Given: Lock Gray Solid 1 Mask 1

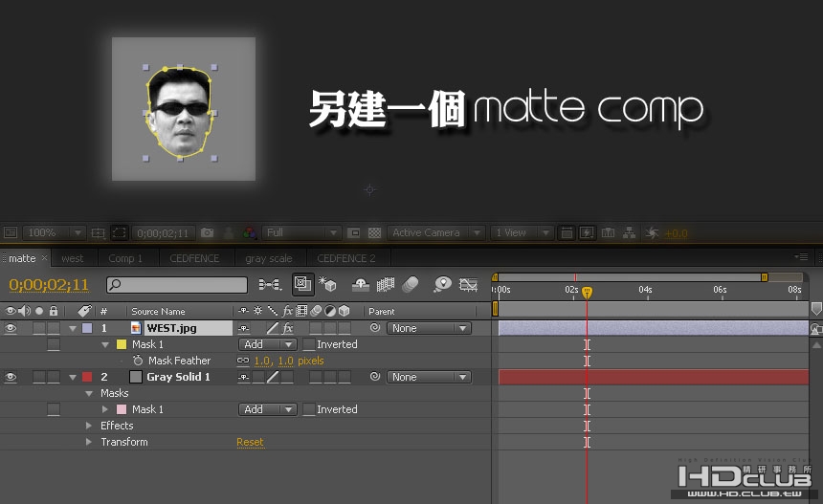Looking at the screenshot, I should coord(54,409).
